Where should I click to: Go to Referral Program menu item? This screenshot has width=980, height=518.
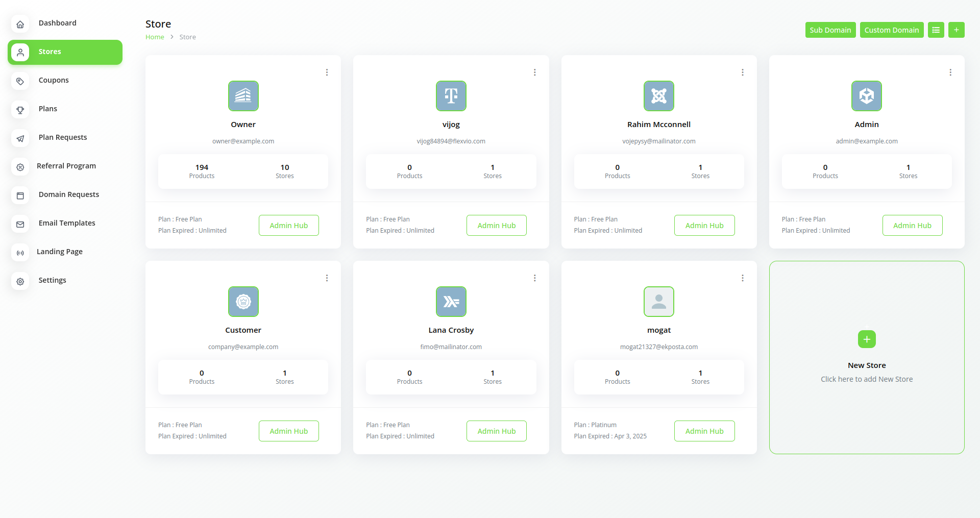point(66,166)
